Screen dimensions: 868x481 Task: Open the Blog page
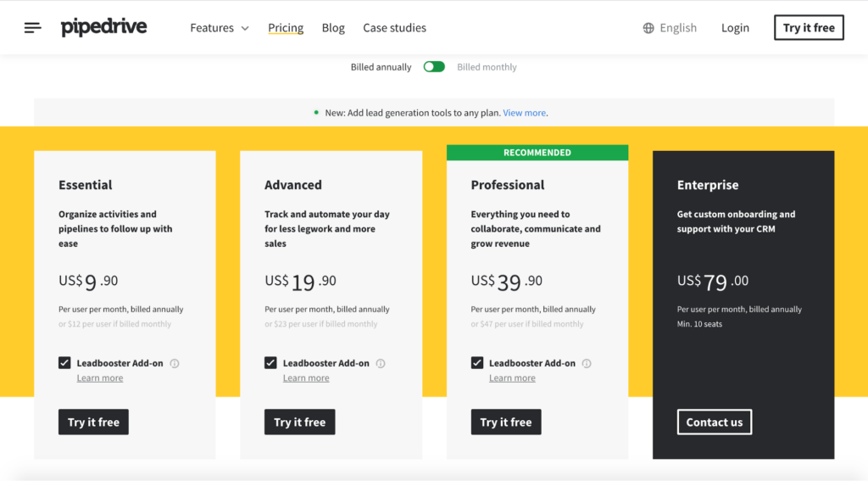point(333,28)
